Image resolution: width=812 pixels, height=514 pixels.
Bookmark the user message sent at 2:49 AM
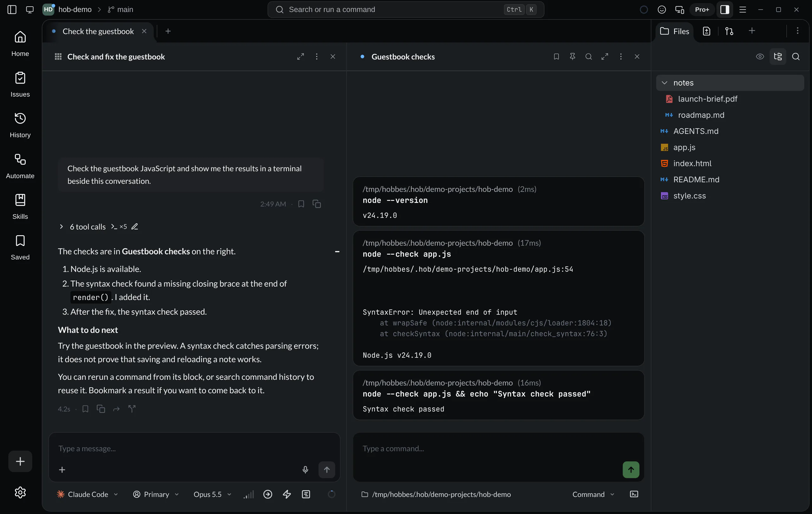click(x=301, y=204)
